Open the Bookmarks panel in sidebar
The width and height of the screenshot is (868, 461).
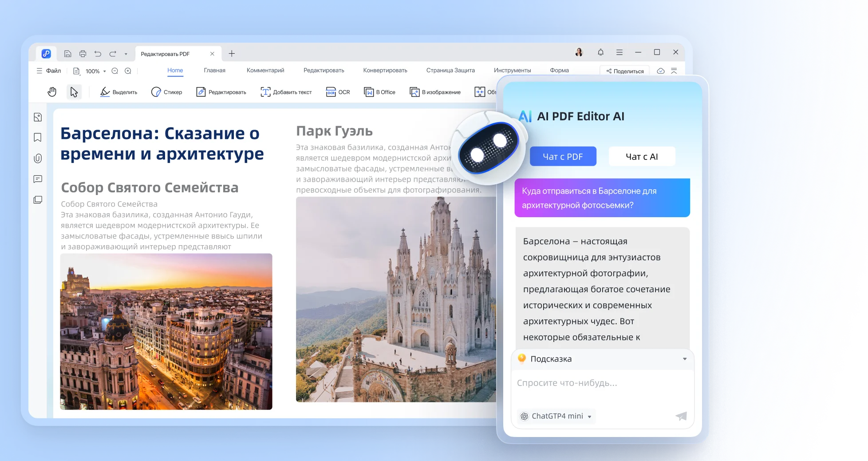pos(38,138)
